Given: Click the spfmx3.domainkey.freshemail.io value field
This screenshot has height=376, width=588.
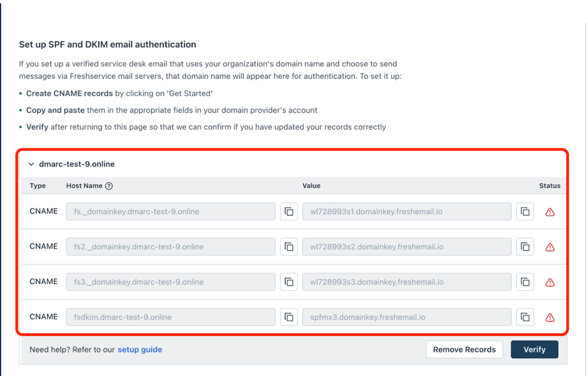Looking at the screenshot, I should tap(407, 317).
